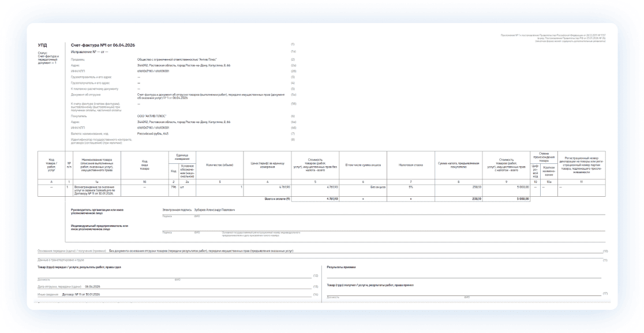The width and height of the screenshot is (644, 333).
Task: Click the 'Количество (объем)' column header
Action: click(219, 165)
